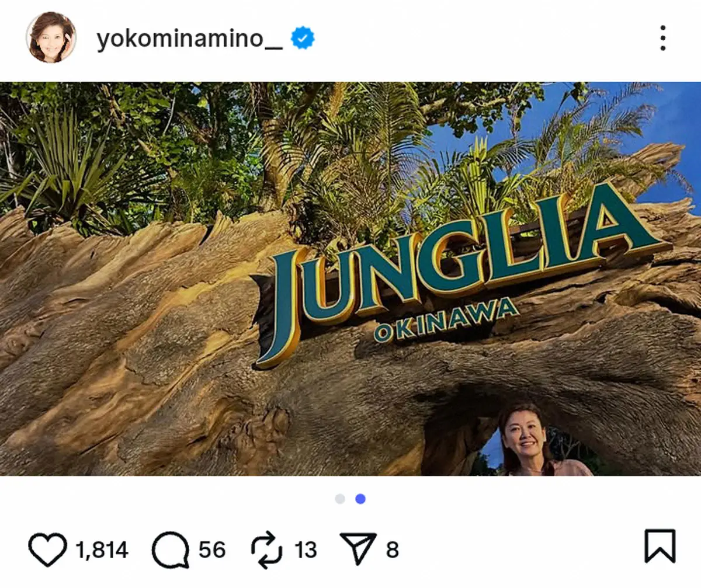
Task: Switch to the first carousel dot
Action: 340,499
